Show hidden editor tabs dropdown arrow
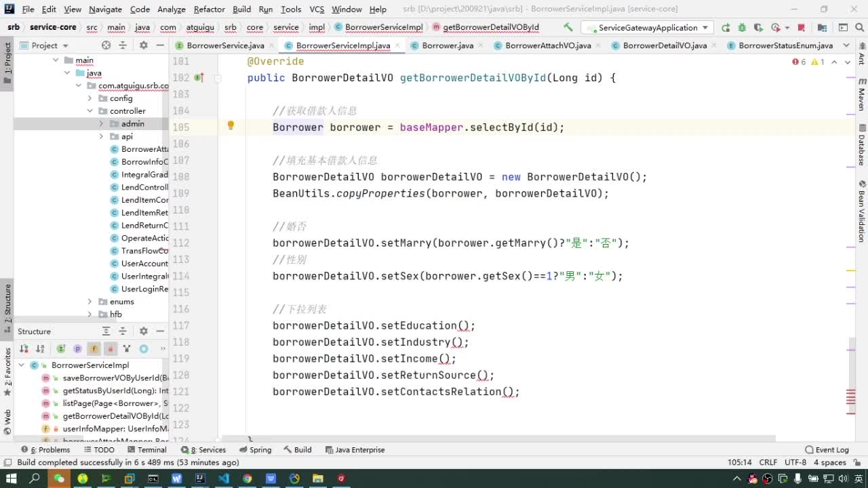868x488 pixels. click(x=846, y=45)
